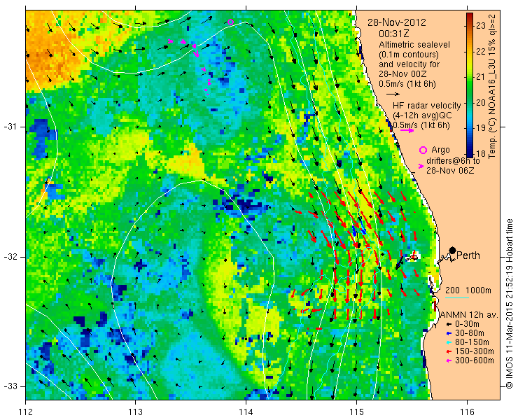Click the 150-300m depth label
The width and height of the screenshot is (518, 420).
475,351
